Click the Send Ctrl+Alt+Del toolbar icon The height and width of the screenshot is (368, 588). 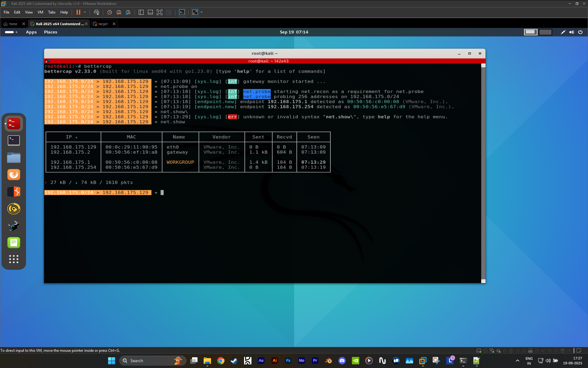click(96, 12)
